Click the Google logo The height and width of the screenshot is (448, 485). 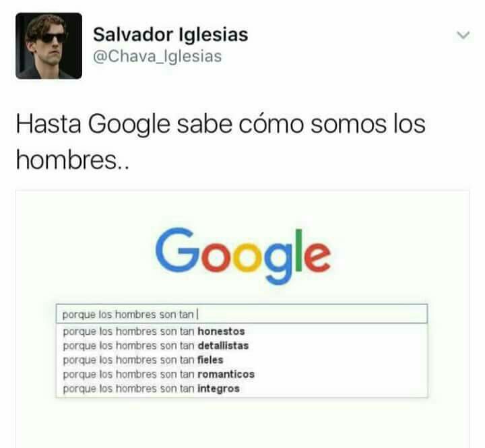(243, 256)
